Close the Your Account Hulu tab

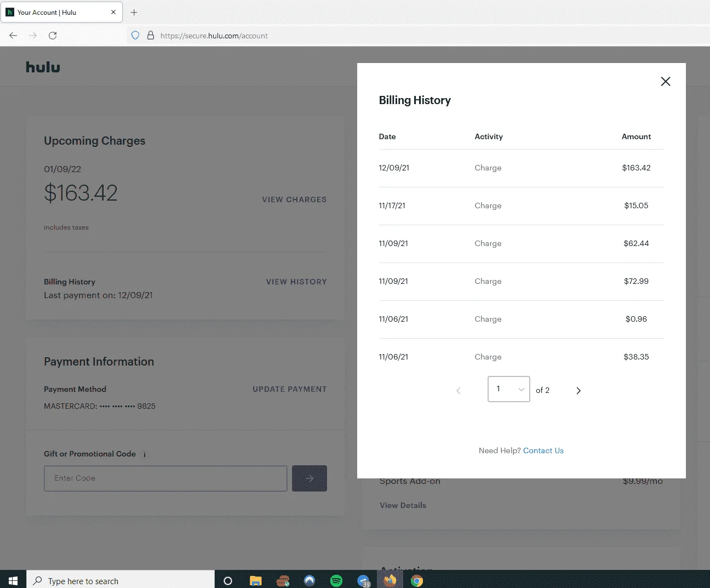coord(113,12)
